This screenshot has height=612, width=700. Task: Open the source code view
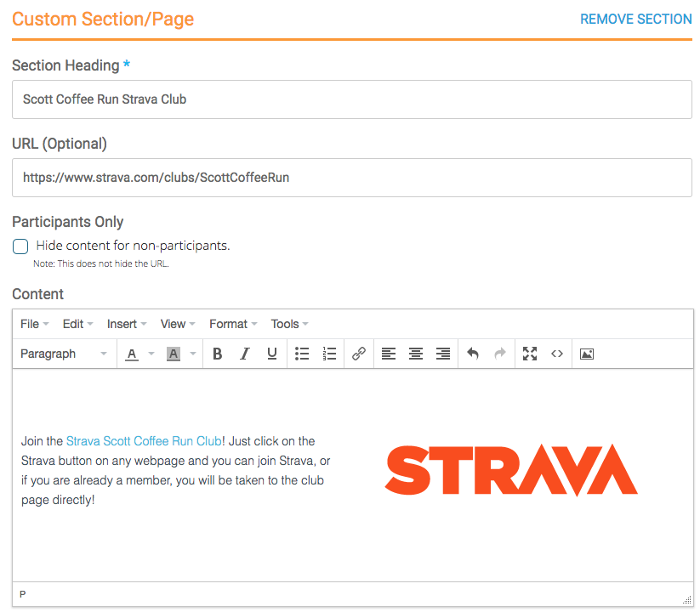pos(557,354)
